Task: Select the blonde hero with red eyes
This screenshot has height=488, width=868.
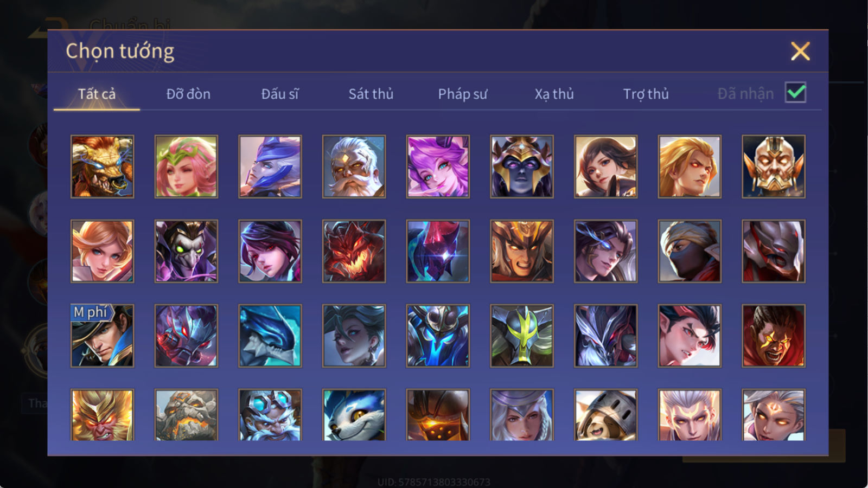Action: pyautogui.click(x=690, y=166)
